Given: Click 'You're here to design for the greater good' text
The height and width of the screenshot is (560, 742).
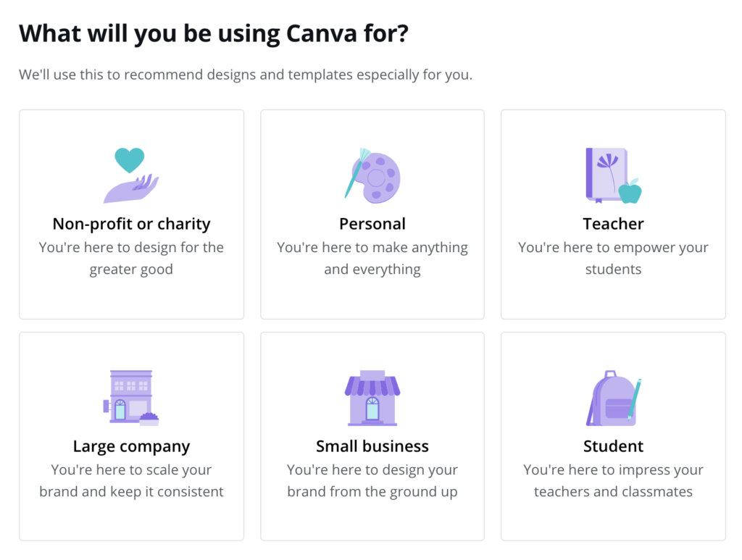Looking at the screenshot, I should click(131, 258).
